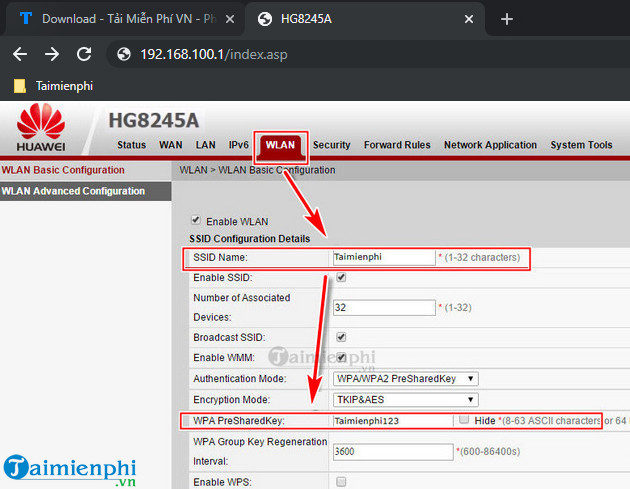Open the Network Application menu
Viewport: 630px width, 489px height.
tap(490, 145)
